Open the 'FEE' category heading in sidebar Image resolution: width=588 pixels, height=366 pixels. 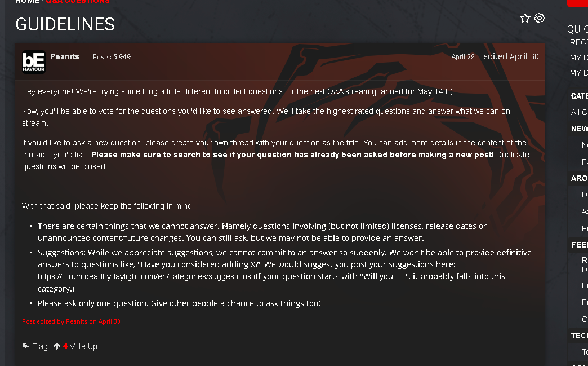click(x=580, y=245)
